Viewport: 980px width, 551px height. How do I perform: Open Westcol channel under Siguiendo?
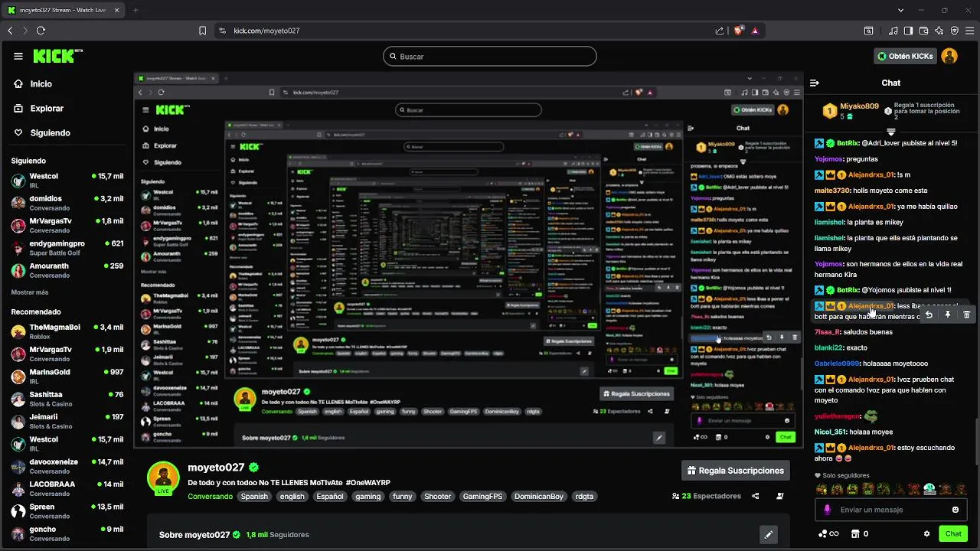point(67,181)
